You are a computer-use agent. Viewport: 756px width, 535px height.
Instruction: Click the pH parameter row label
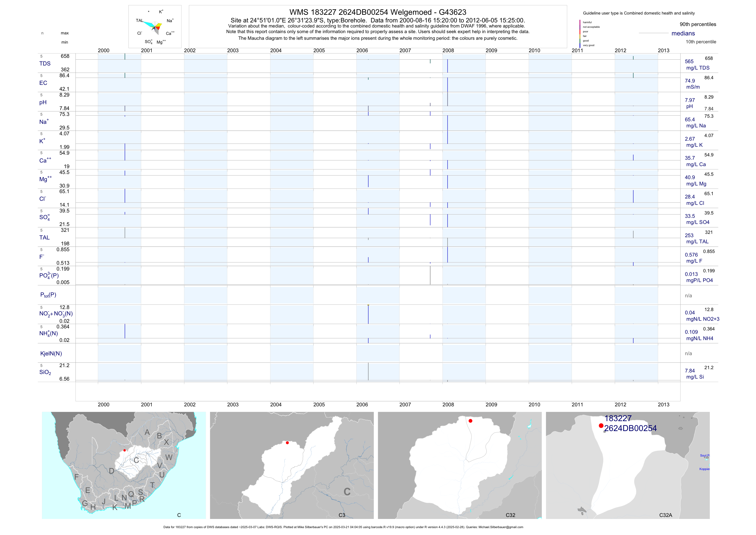(43, 102)
